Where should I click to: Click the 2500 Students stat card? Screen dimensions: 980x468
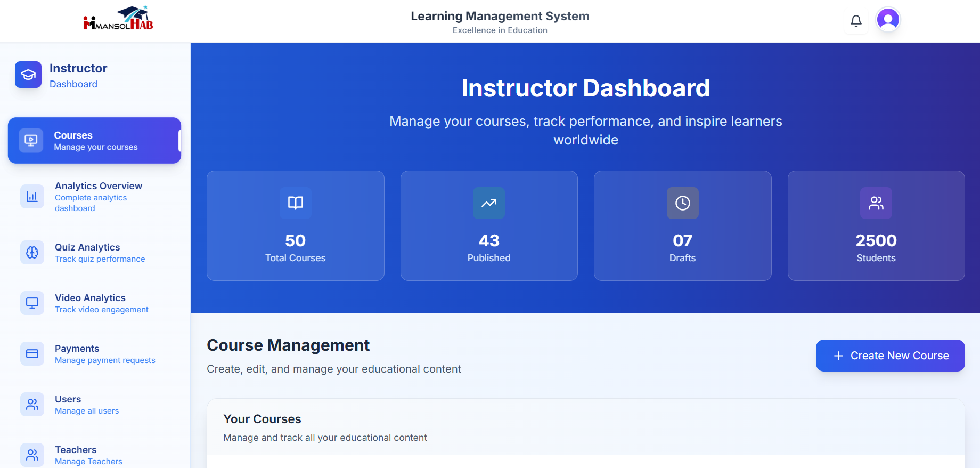tap(876, 226)
